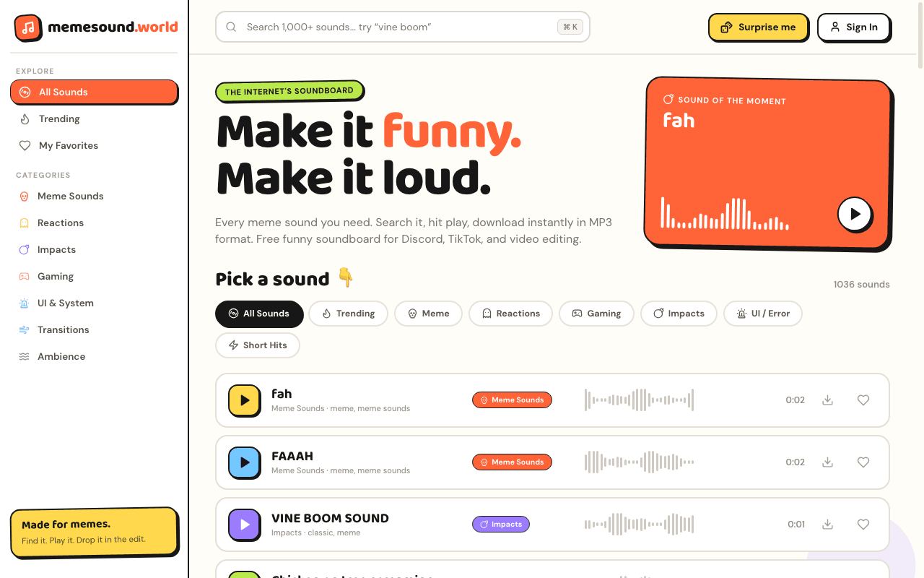This screenshot has width=924, height=578.
Task: Select the Impacts filter chip
Action: [x=679, y=314]
